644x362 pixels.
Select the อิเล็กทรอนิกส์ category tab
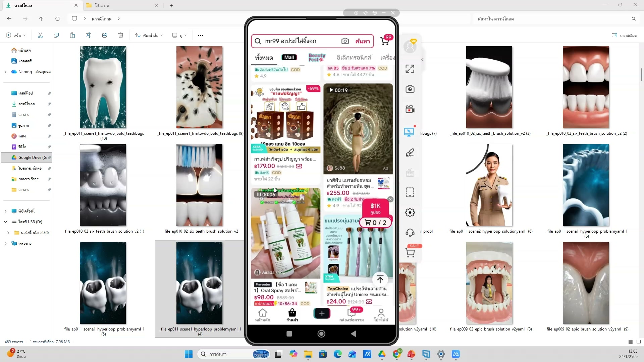tap(354, 58)
